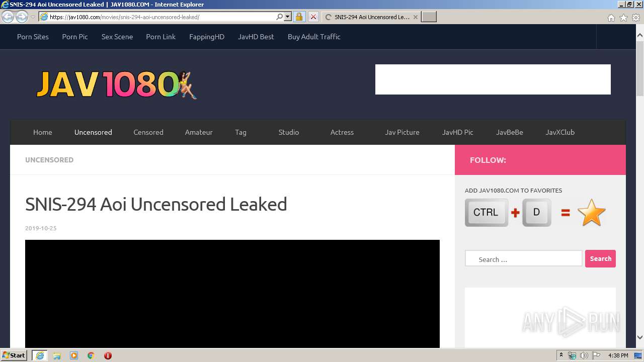Open the red antivirus taskbar icon
The image size is (644, 362).
108,355
